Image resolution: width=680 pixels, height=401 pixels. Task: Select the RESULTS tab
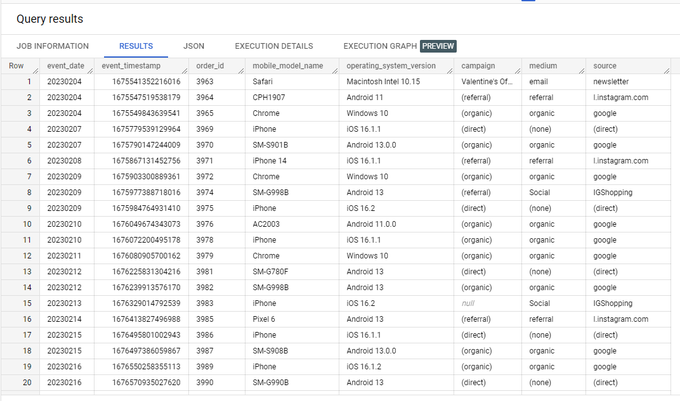(x=135, y=46)
